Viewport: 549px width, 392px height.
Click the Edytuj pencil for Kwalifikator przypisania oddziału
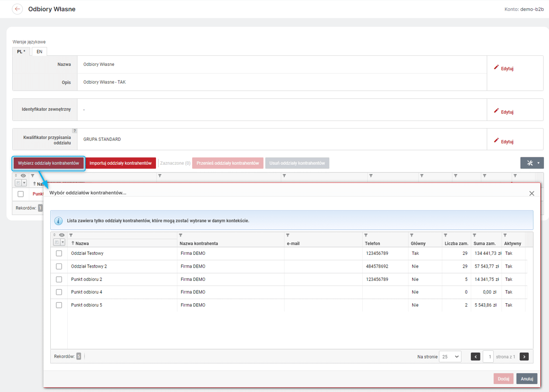(504, 141)
